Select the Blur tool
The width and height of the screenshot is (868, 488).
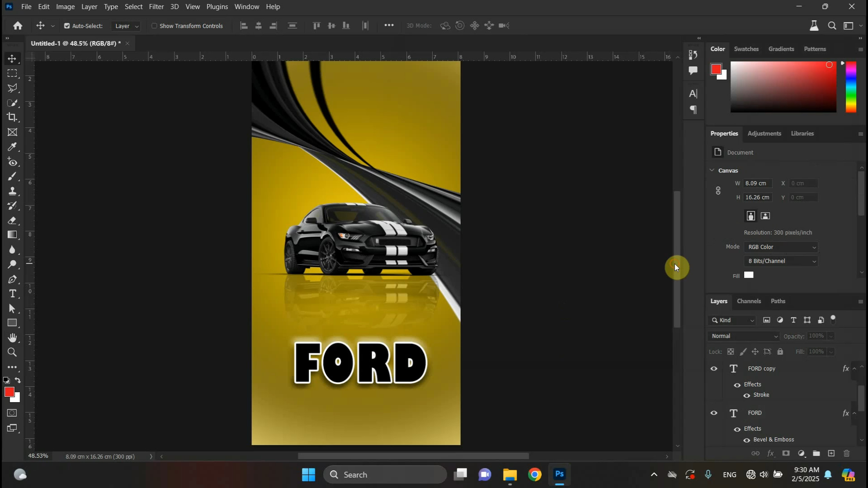click(12, 250)
